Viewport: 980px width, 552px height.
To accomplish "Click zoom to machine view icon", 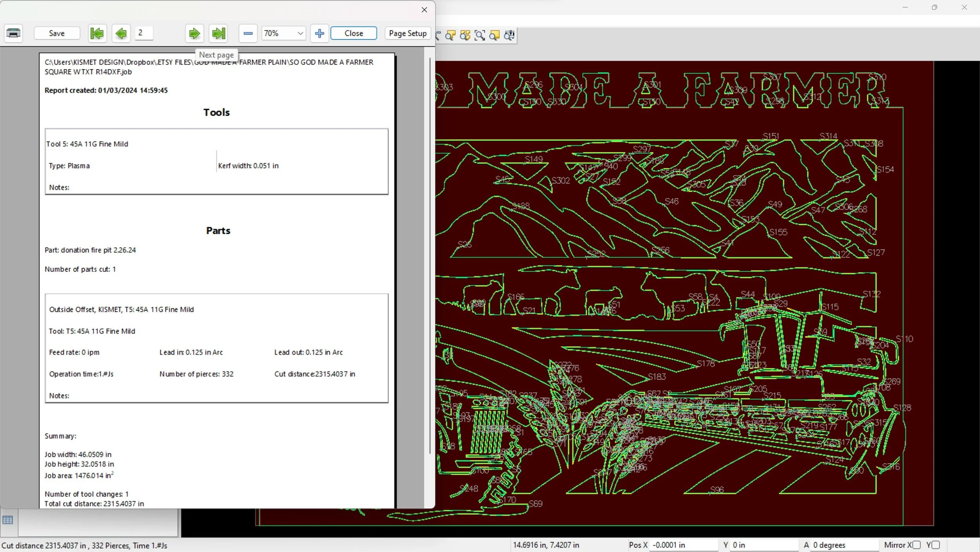I will pyautogui.click(x=509, y=36).
